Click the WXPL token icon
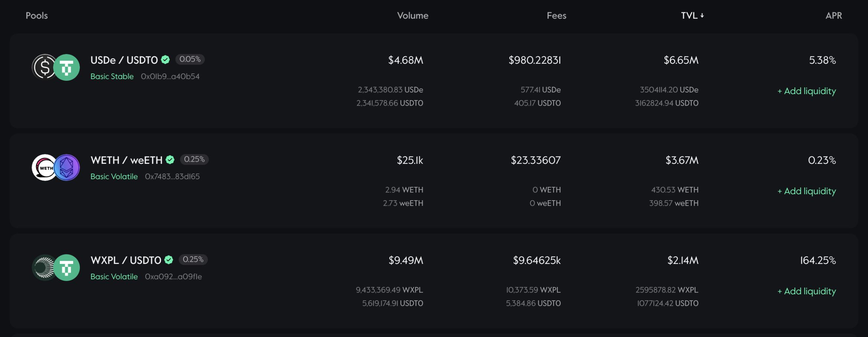Screen dimensions: 868x337 44,268
